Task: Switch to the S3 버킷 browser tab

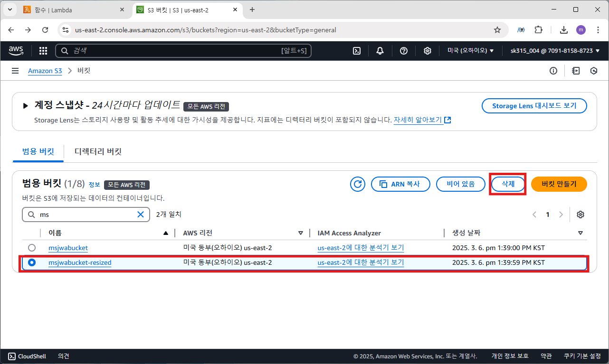Action: pos(188,9)
